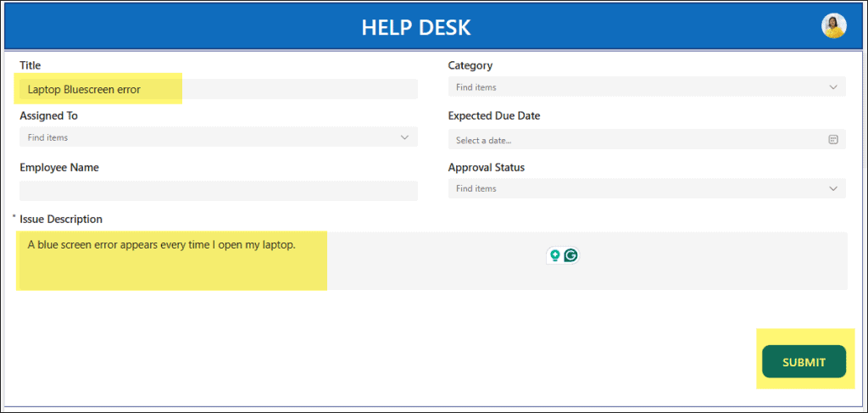Click 'Find items' text in Assigned To field
The width and height of the screenshot is (868, 413).
tap(47, 137)
